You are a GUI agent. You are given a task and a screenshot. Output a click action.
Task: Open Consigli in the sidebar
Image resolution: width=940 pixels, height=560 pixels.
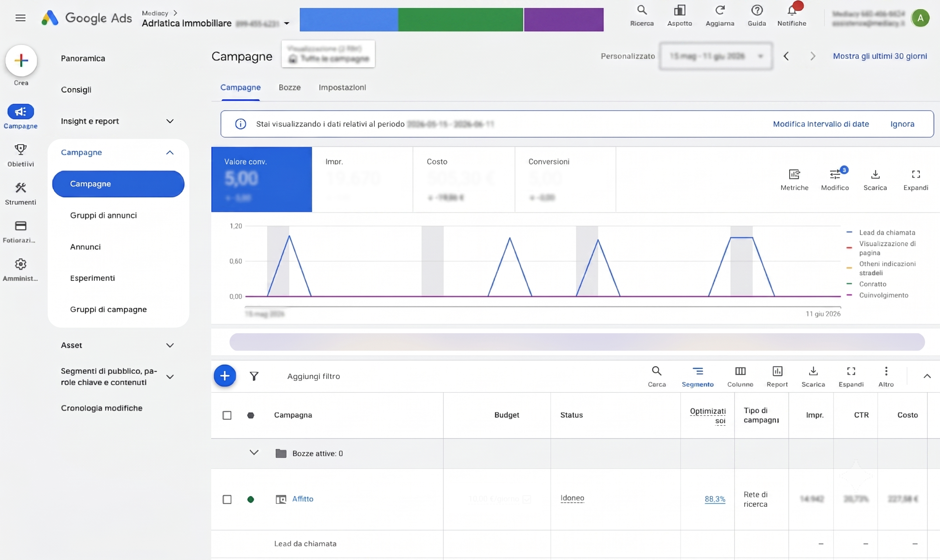pos(76,90)
